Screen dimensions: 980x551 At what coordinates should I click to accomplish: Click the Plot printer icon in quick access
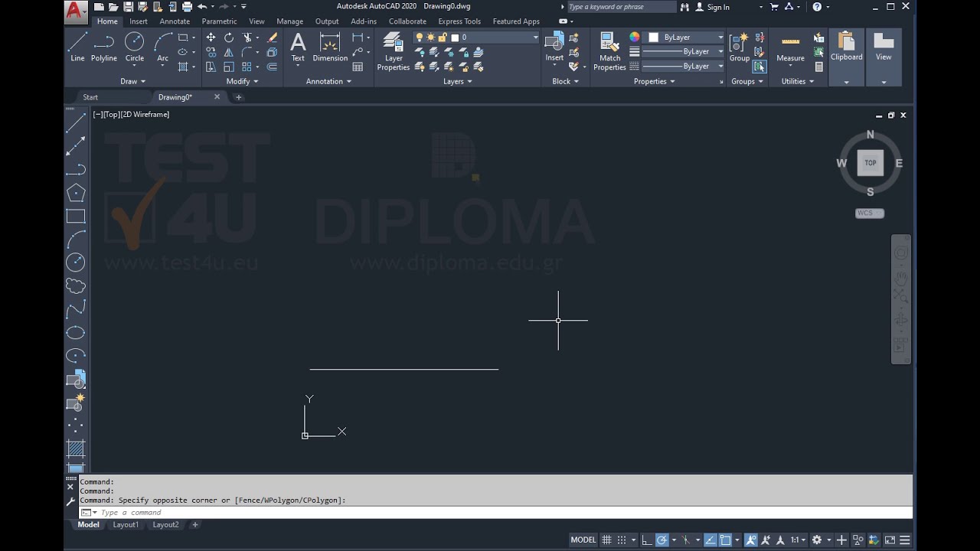tap(187, 7)
